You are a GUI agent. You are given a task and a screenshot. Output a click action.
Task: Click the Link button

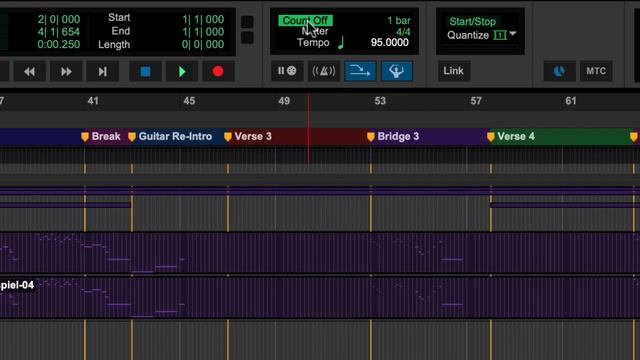pyautogui.click(x=453, y=71)
